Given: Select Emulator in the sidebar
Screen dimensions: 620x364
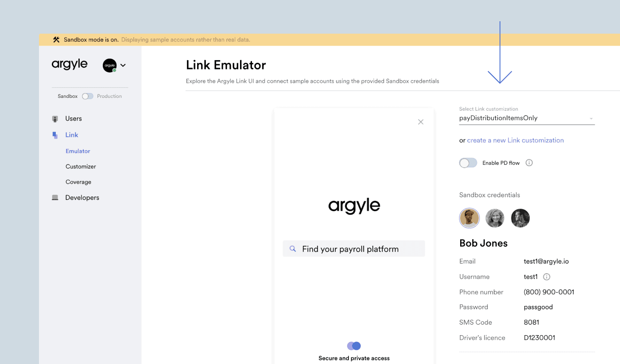Looking at the screenshot, I should [78, 151].
